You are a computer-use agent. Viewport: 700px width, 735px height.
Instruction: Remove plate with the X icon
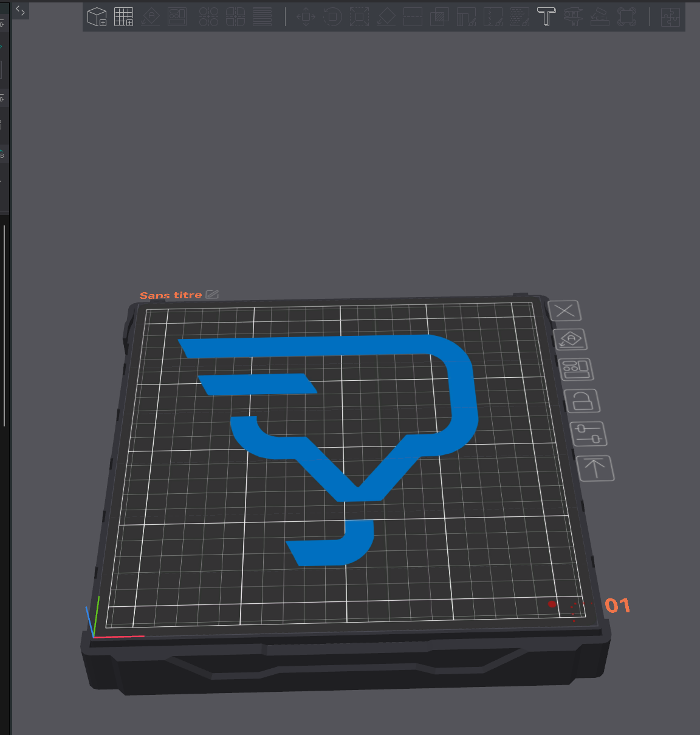click(564, 310)
